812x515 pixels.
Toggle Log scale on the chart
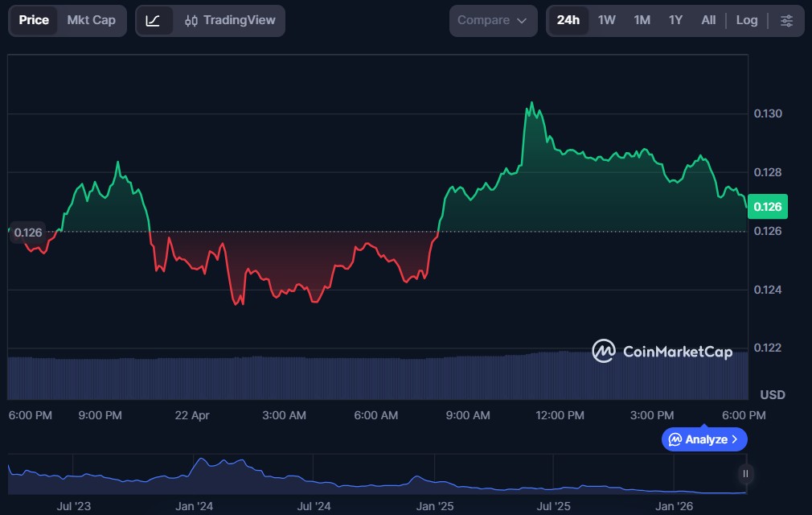point(746,20)
